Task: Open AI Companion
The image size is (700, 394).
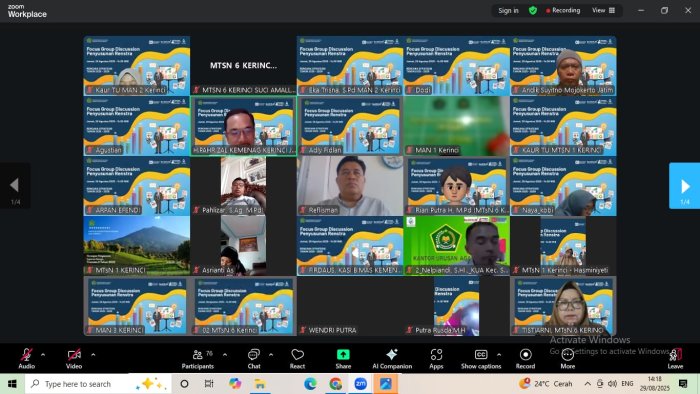Action: pos(392,358)
